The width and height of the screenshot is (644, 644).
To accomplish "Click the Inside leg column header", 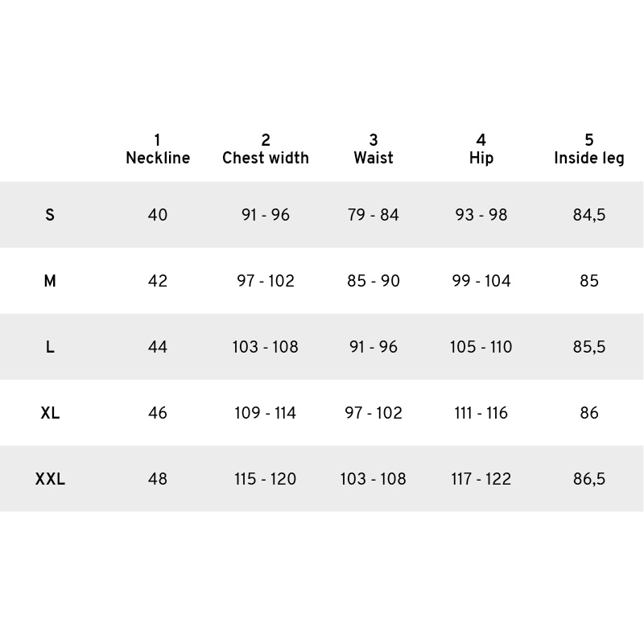I will point(589,149).
